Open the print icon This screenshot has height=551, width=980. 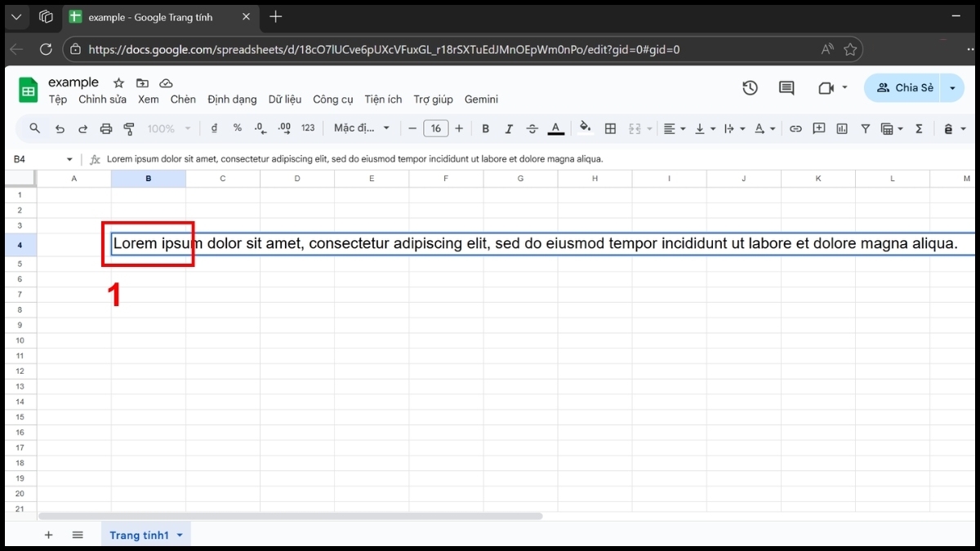click(105, 128)
